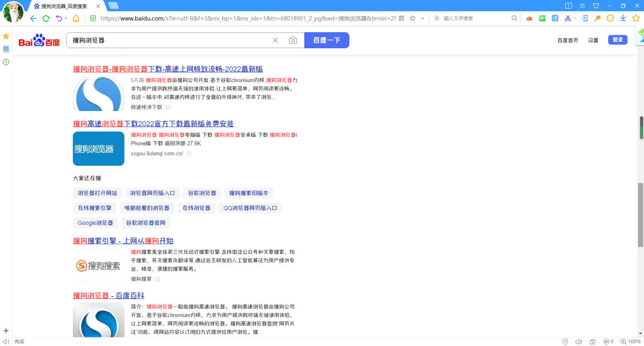Click the user avatar cat picture
Viewport: 644px width, 346px height.
point(13,12)
